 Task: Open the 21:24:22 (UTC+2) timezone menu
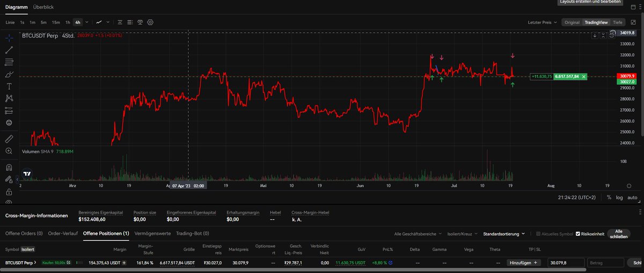(x=577, y=197)
